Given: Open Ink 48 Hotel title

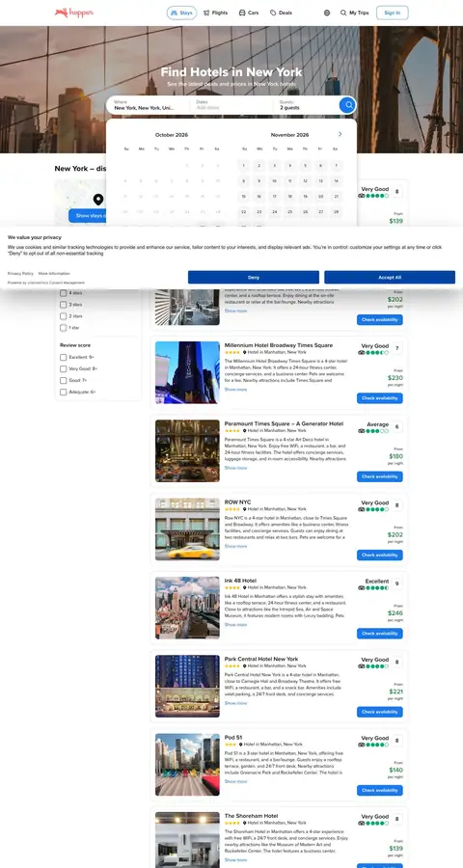Looking at the screenshot, I should tap(240, 581).
